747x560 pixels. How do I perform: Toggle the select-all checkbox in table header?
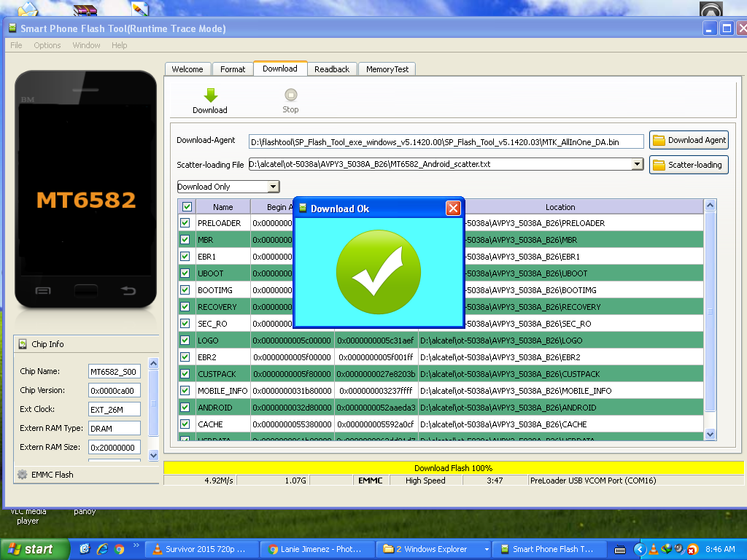click(x=187, y=207)
